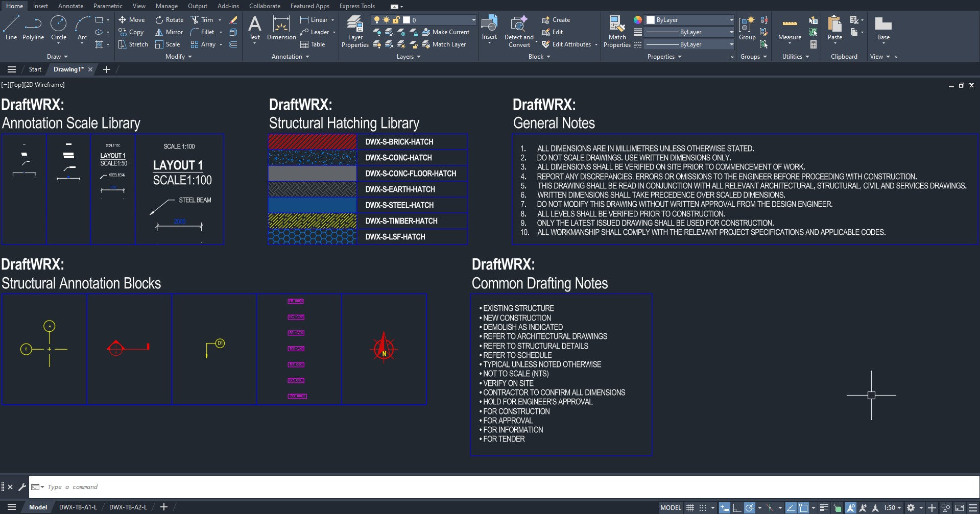Click the Dimension tool
Screen dimensions: 980x514
(281, 28)
